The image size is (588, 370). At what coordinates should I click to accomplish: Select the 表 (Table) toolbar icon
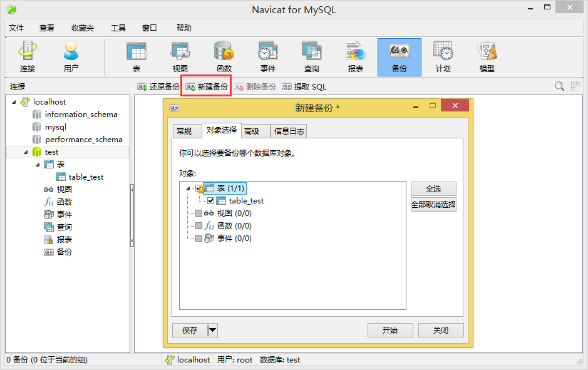pyautogui.click(x=137, y=57)
